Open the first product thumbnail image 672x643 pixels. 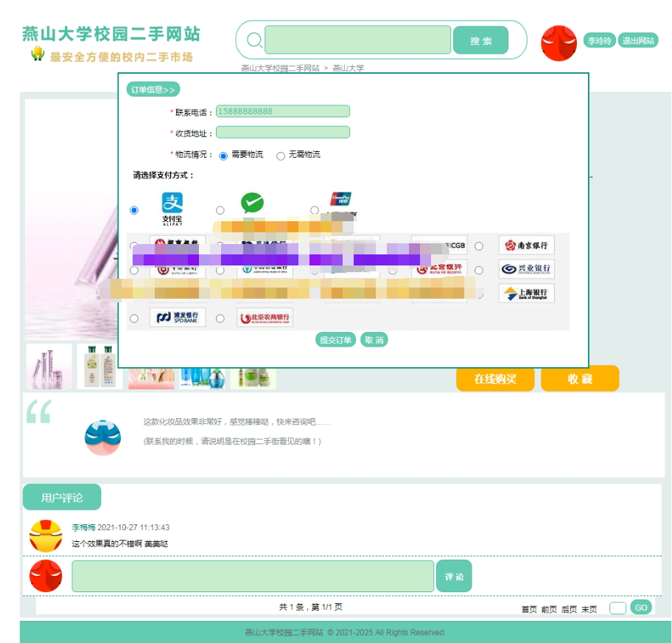coord(49,366)
